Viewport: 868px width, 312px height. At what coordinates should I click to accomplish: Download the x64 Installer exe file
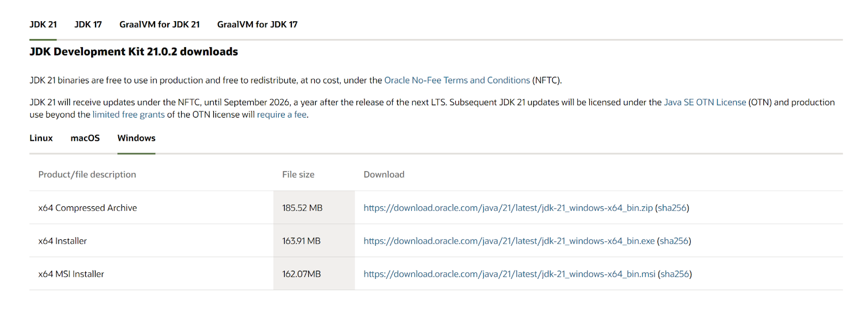[509, 241]
